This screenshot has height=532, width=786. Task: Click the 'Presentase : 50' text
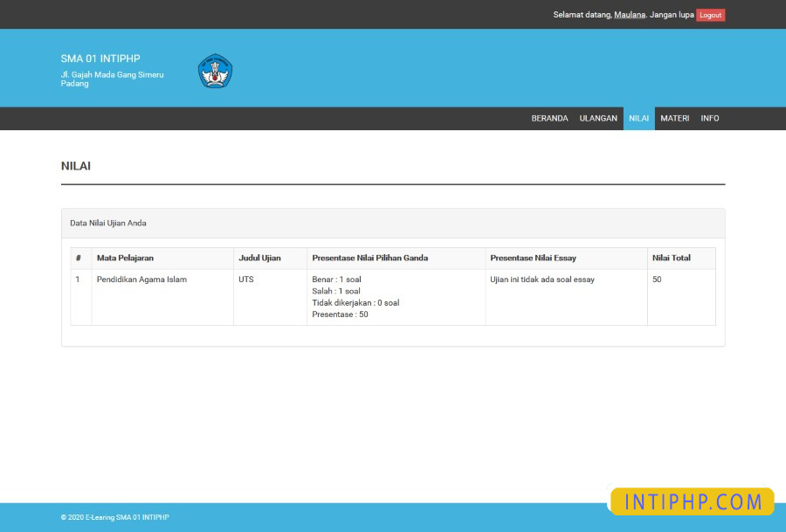click(340, 314)
